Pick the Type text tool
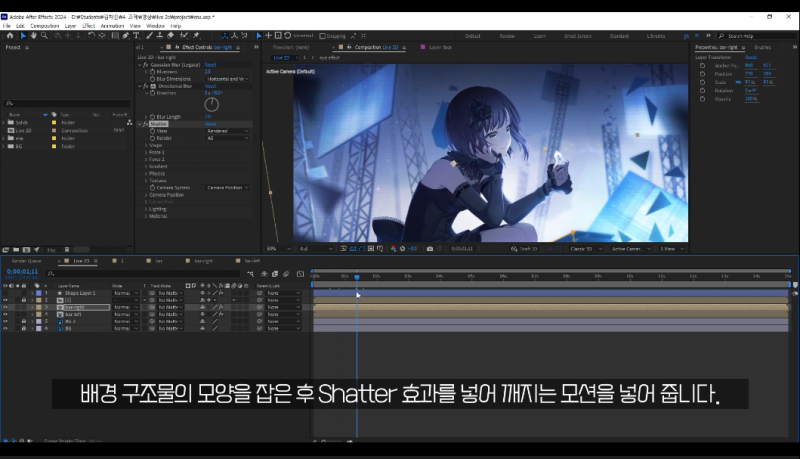This screenshot has width=800, height=459. coord(136,35)
